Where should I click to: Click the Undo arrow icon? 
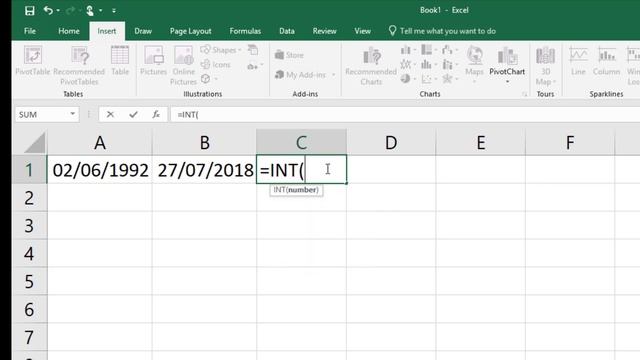point(48,10)
